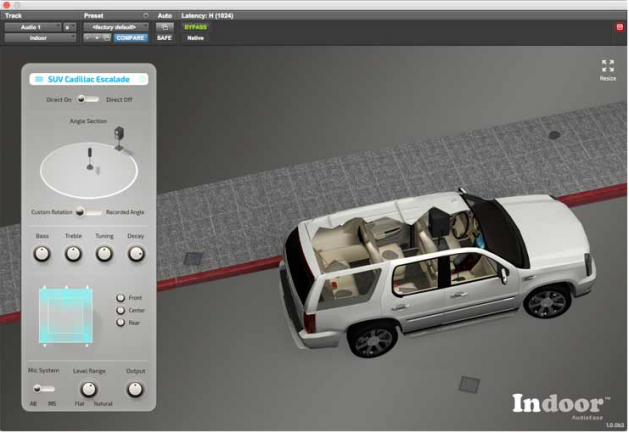Click the 'Latency: H (1024)' text

pyautogui.click(x=207, y=16)
